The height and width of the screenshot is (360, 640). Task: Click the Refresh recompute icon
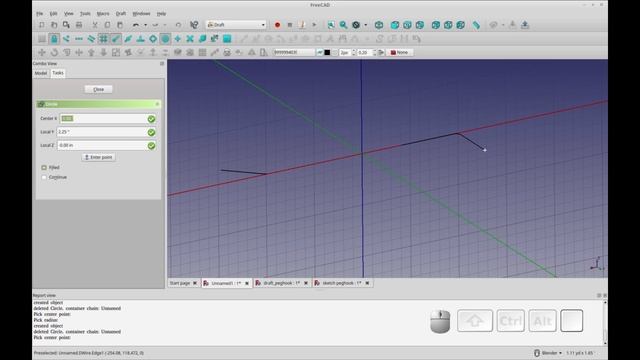[x=178, y=25]
